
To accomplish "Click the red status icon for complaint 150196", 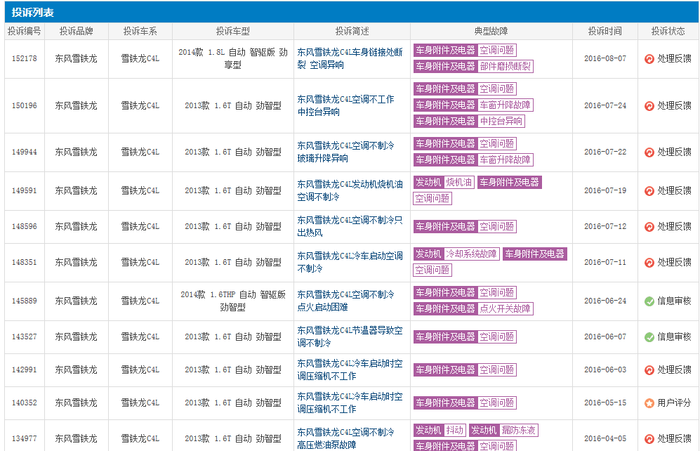I will pos(649,106).
